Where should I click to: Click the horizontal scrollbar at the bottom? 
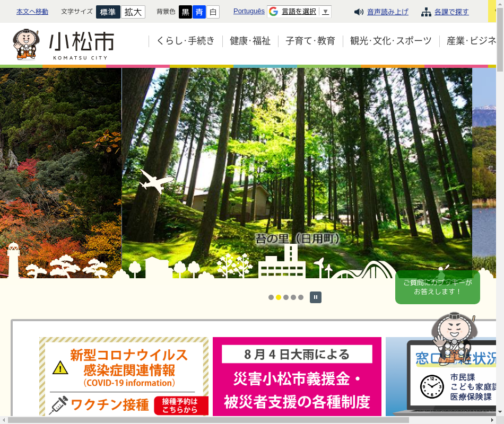(x=212, y=420)
